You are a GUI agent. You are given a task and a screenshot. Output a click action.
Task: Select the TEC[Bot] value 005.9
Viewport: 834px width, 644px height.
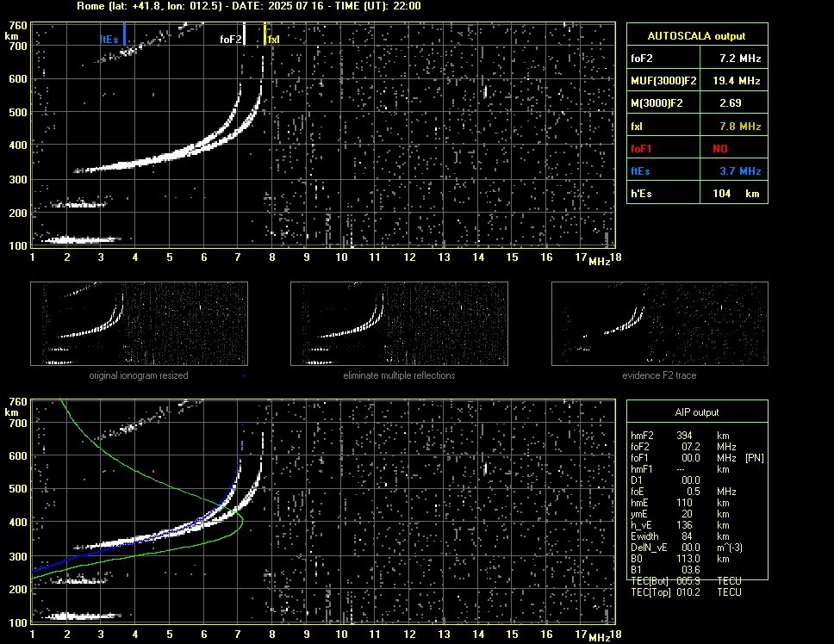tap(688, 581)
